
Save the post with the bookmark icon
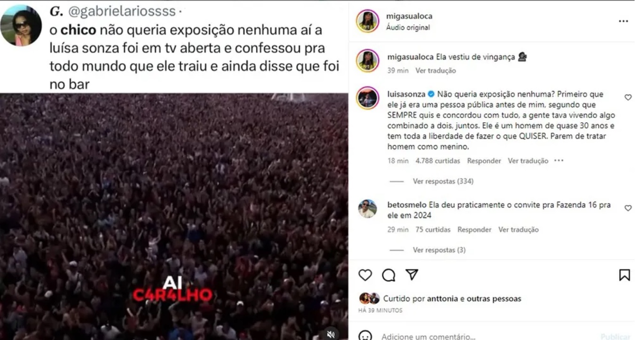click(624, 275)
